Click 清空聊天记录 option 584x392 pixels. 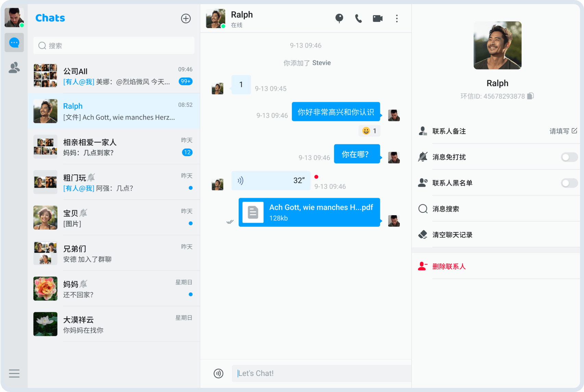click(452, 235)
